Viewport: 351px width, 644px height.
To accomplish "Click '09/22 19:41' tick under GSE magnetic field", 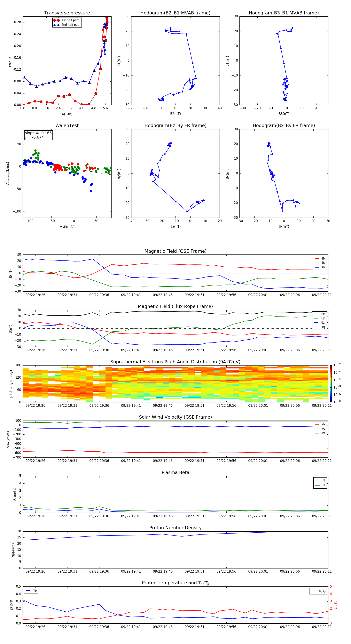I will tap(131, 295).
